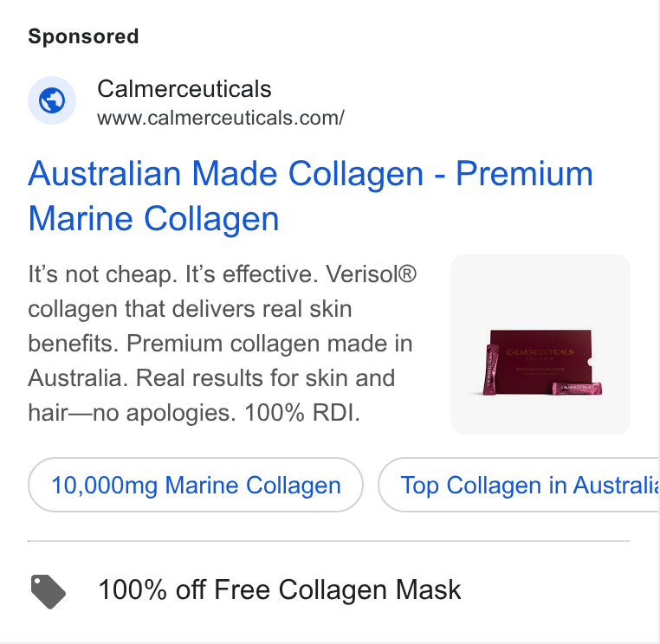Click the sachet lying in front of the box
The height and width of the screenshot is (644, 660).
click(x=577, y=389)
